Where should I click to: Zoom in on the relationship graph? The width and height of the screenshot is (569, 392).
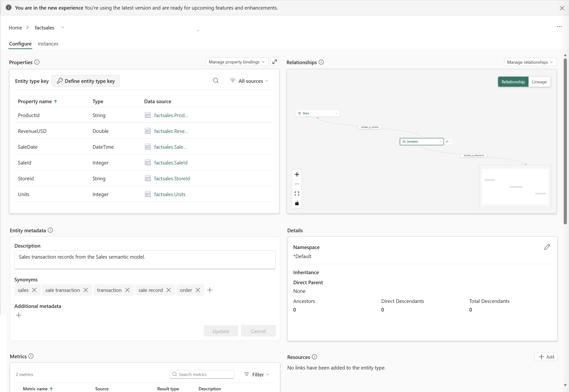click(x=297, y=174)
